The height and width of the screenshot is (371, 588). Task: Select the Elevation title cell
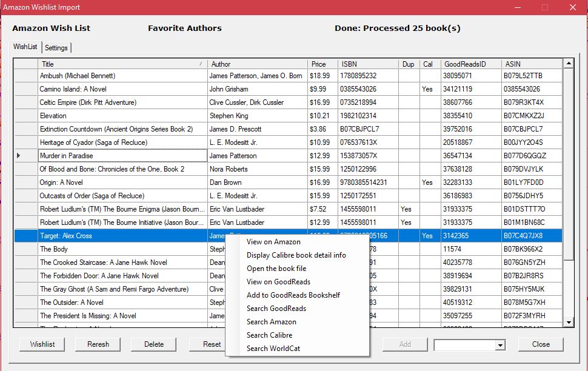[122, 116]
